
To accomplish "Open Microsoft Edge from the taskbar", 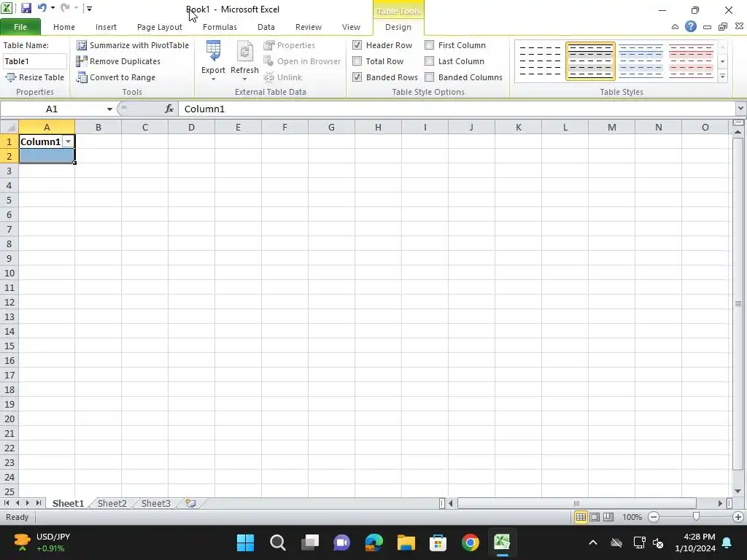I will 374,542.
